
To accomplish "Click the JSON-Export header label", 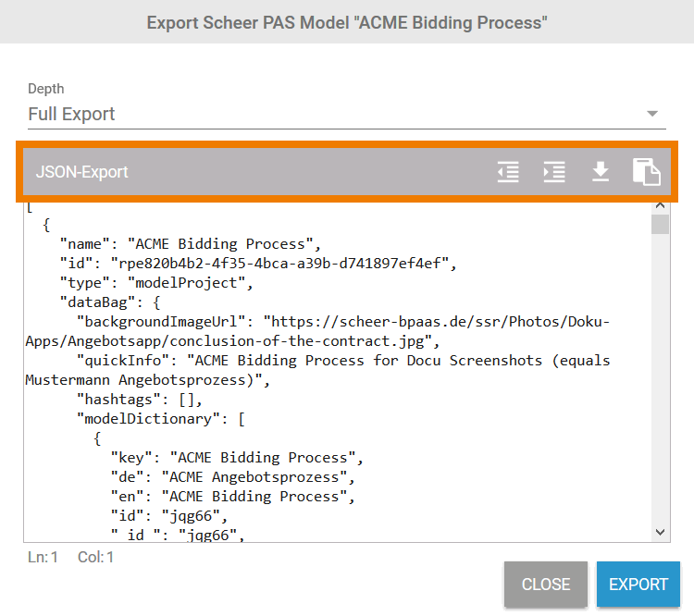I will [82, 172].
